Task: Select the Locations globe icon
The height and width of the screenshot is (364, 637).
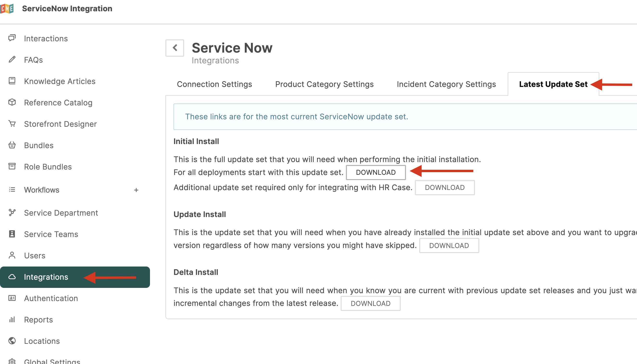Action: pyautogui.click(x=12, y=341)
